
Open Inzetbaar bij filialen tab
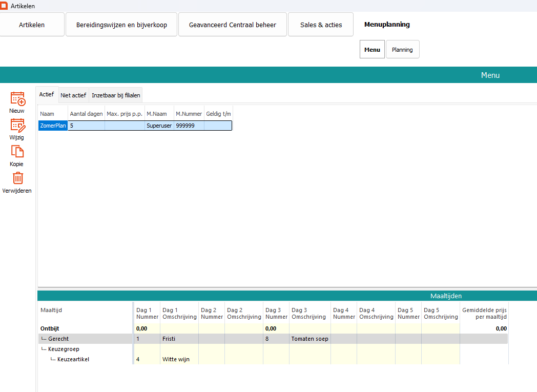coord(116,95)
